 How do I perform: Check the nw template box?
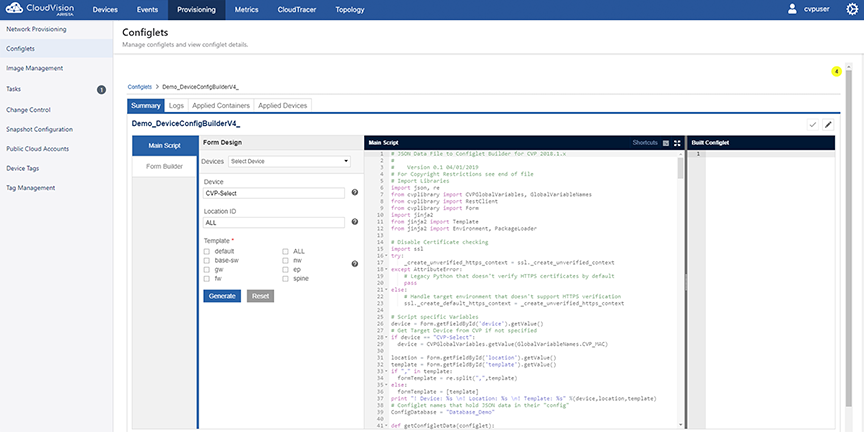(x=285, y=260)
